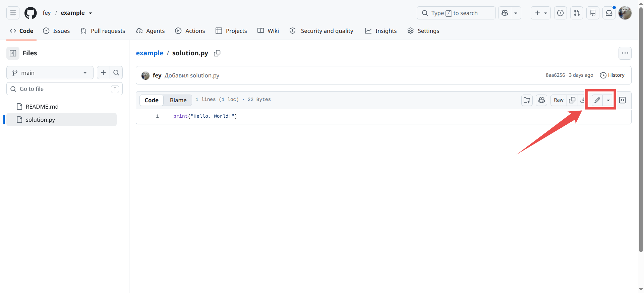Open example repository name dropdown in header

pyautogui.click(x=76, y=13)
